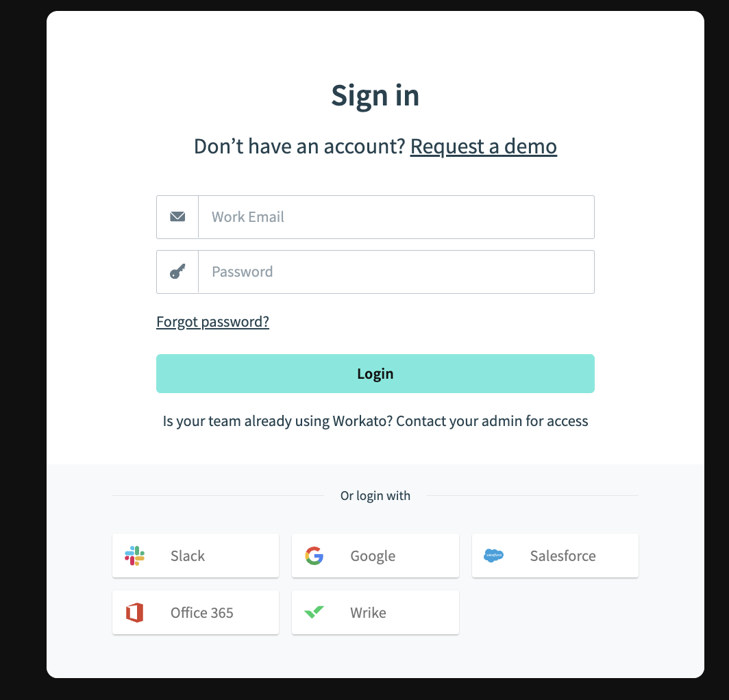Authenticate via the Wrike button
This screenshot has width=729, height=700.
pyautogui.click(x=375, y=612)
